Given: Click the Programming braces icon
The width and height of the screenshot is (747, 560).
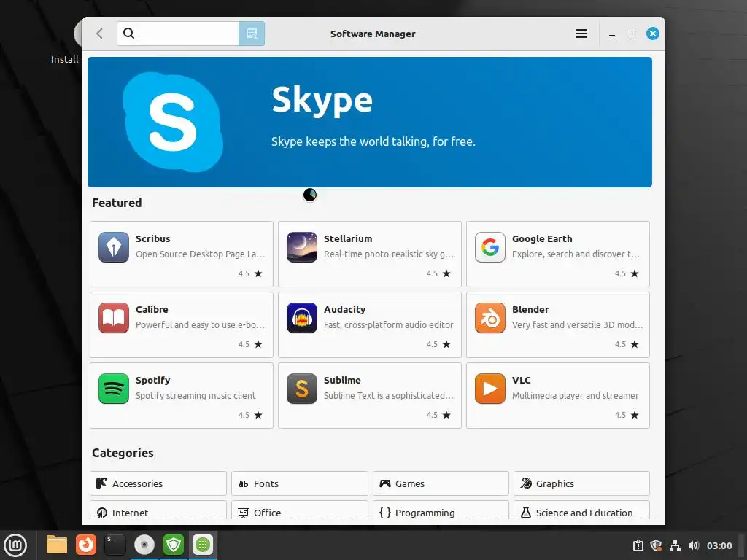Looking at the screenshot, I should [x=385, y=513].
